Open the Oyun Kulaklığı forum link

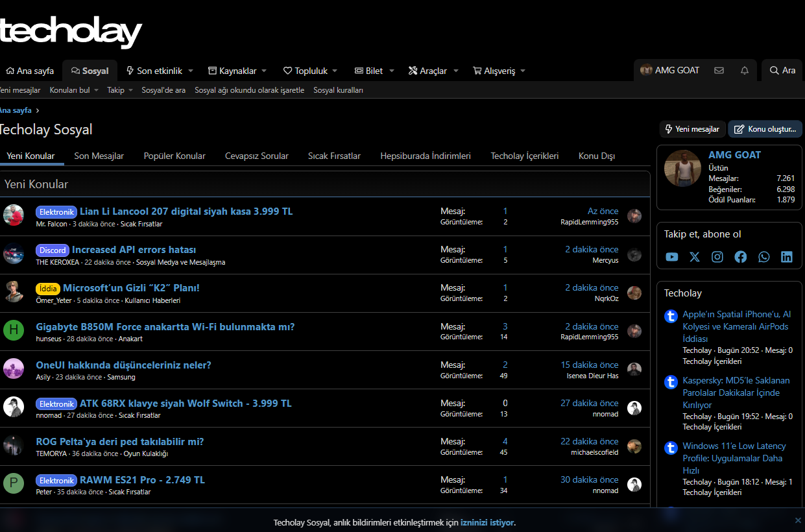coord(146,453)
